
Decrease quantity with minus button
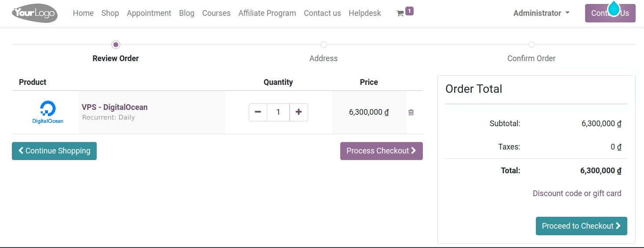click(258, 112)
